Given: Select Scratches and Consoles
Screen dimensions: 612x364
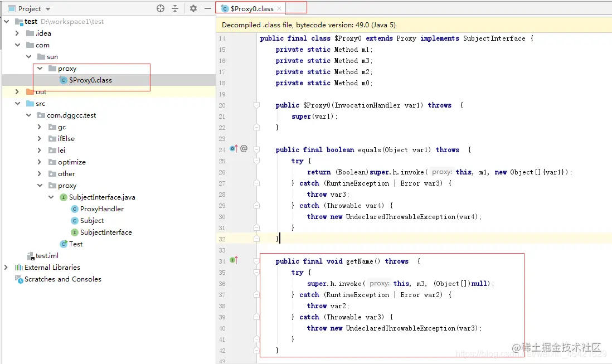Looking at the screenshot, I should tap(63, 279).
